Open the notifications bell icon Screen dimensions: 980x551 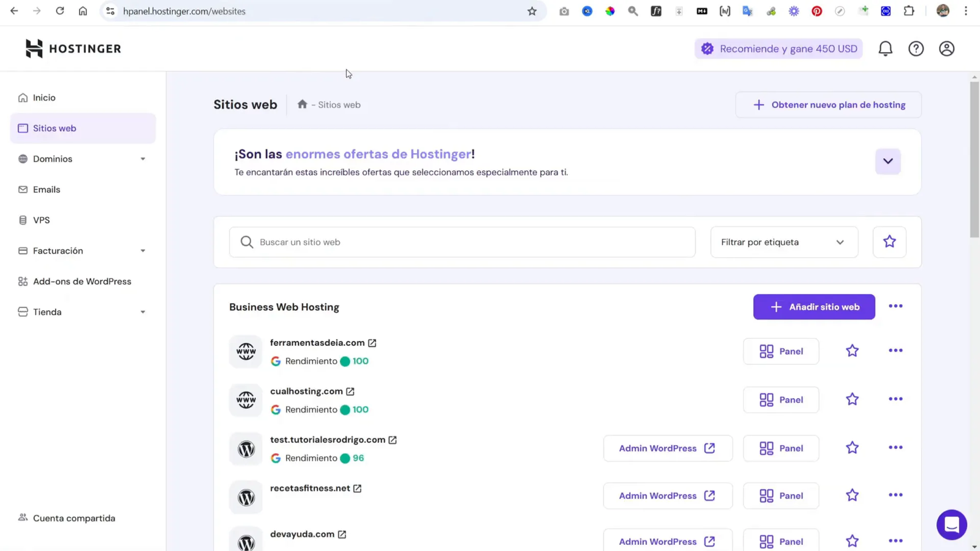(885, 48)
